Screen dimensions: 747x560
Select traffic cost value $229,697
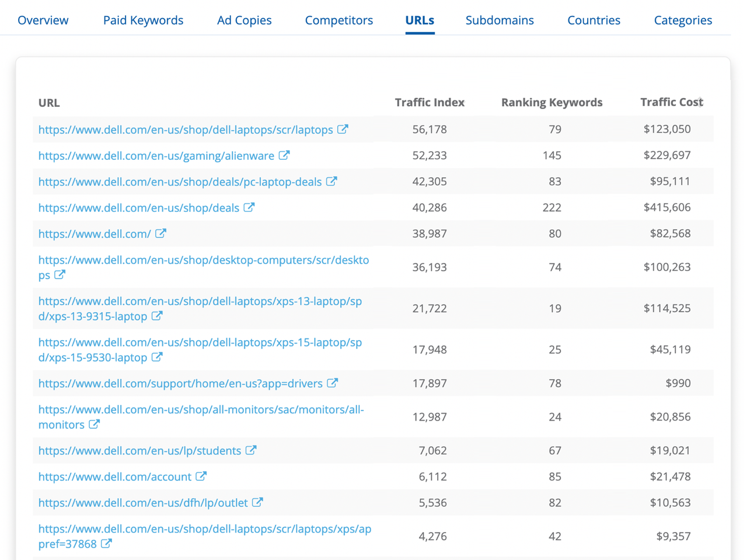pyautogui.click(x=667, y=155)
